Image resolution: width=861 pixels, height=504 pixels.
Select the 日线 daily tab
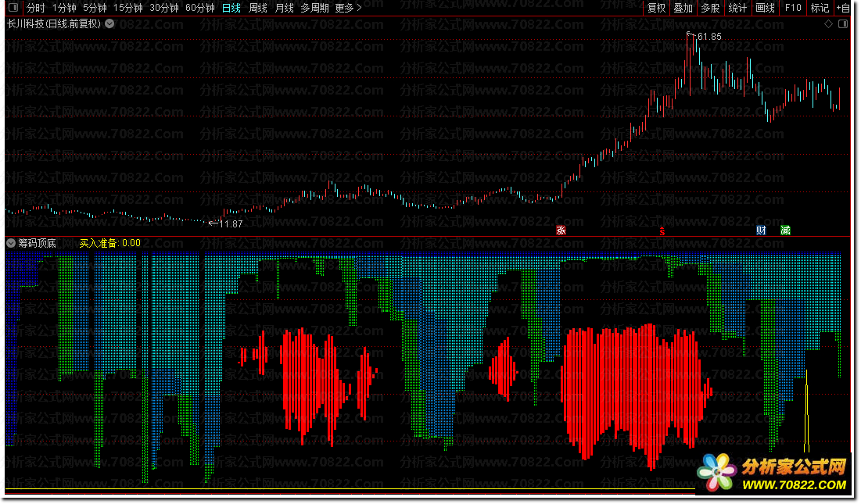[x=231, y=8]
